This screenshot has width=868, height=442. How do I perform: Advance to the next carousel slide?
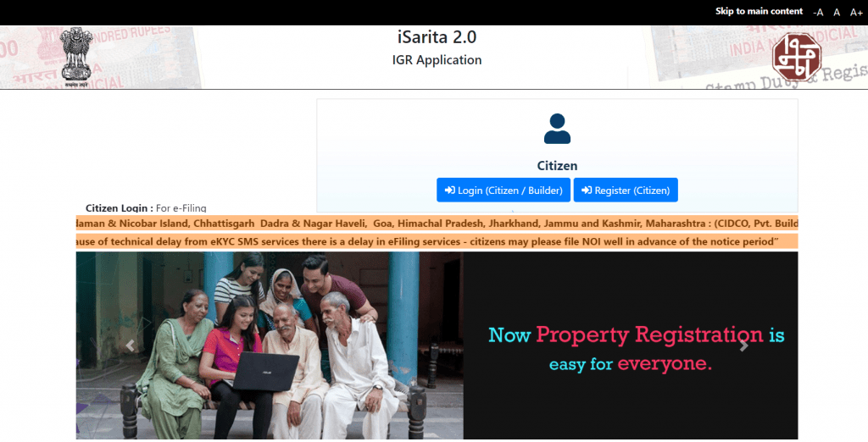(x=743, y=345)
